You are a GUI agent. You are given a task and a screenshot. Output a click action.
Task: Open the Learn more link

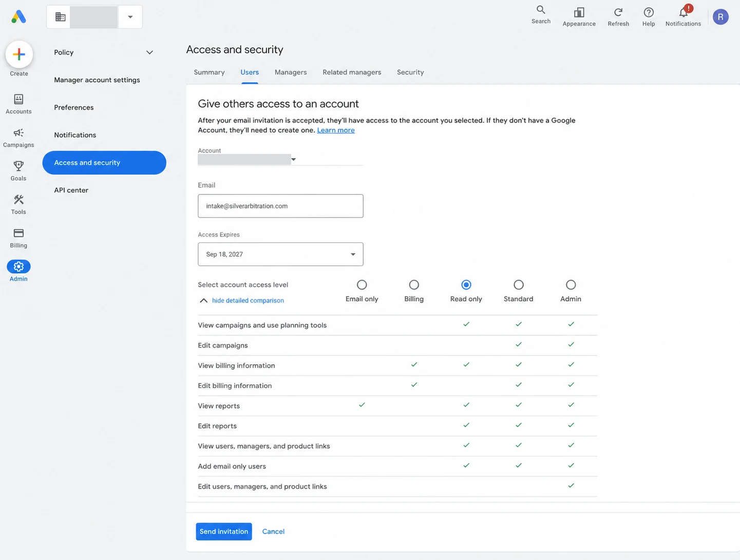pyautogui.click(x=336, y=130)
